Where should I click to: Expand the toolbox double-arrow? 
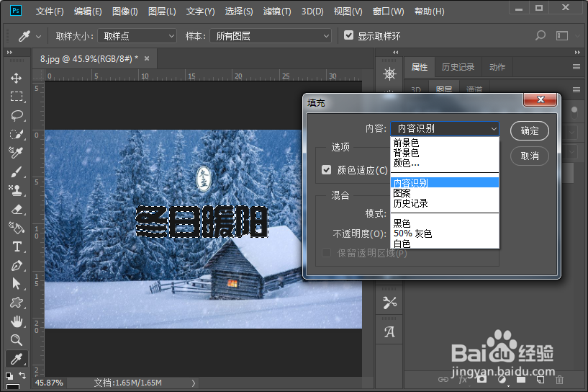point(10,52)
